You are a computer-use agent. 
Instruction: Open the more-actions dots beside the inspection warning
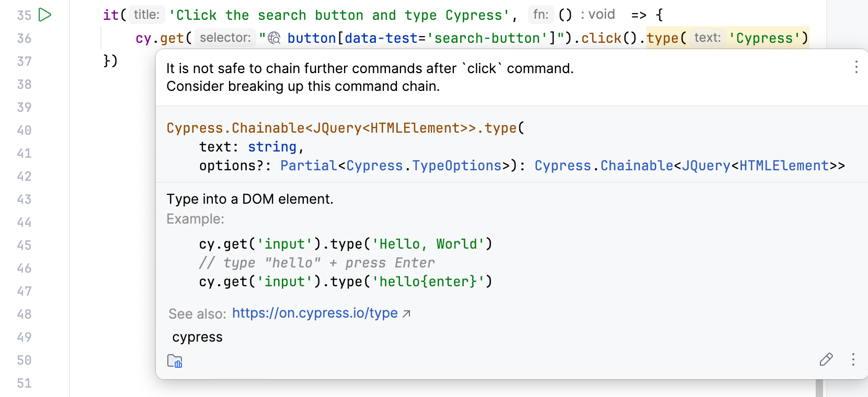[x=856, y=67]
